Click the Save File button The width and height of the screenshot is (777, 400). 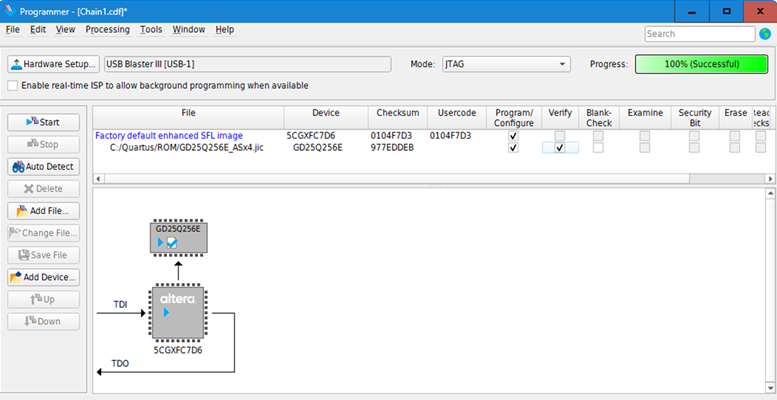43,255
